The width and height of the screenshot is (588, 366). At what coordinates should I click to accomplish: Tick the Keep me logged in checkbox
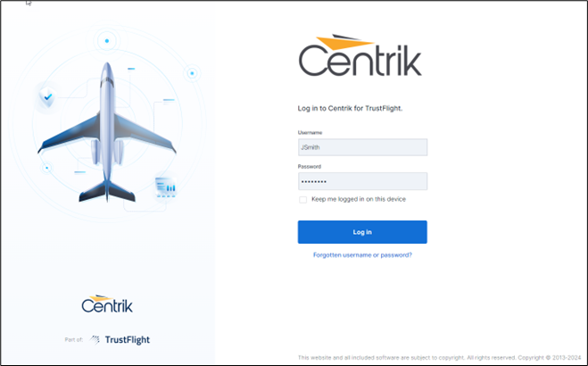tap(302, 199)
